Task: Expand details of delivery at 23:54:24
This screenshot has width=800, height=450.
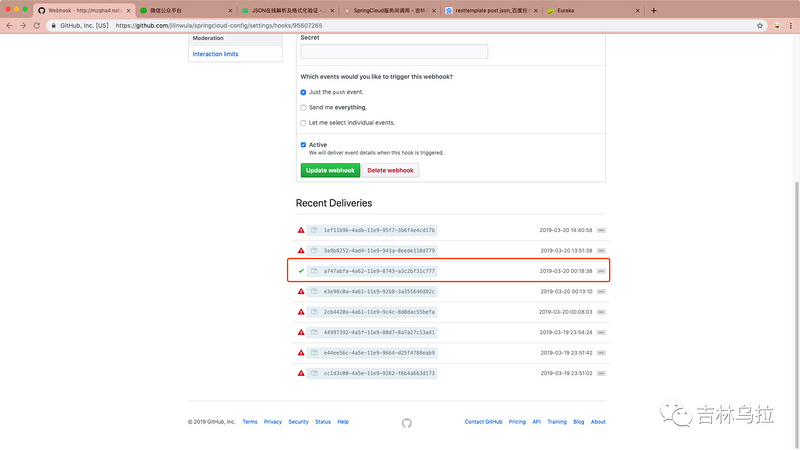Action: pyautogui.click(x=601, y=332)
